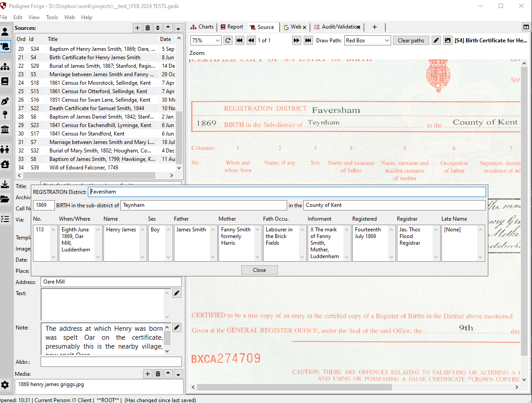
Task: Open the Individuals panel from sidebar
Action: click(x=5, y=32)
